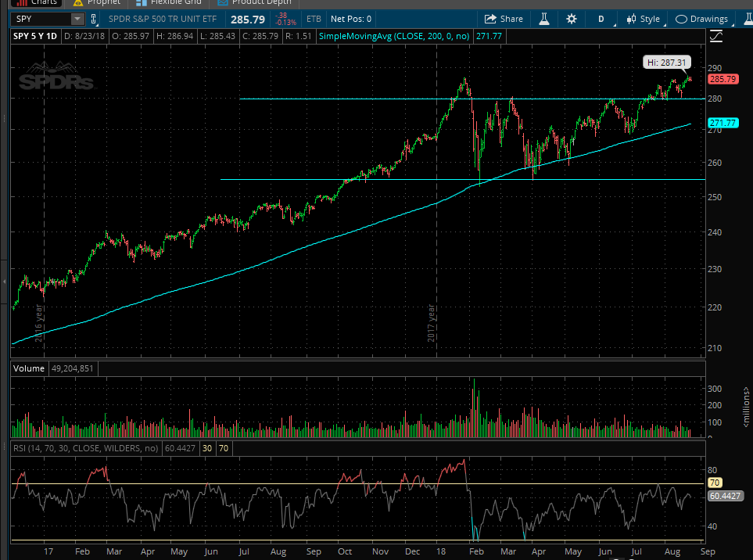Click the Drawings ellipse icon
The width and height of the screenshot is (753, 560).
[681, 20]
